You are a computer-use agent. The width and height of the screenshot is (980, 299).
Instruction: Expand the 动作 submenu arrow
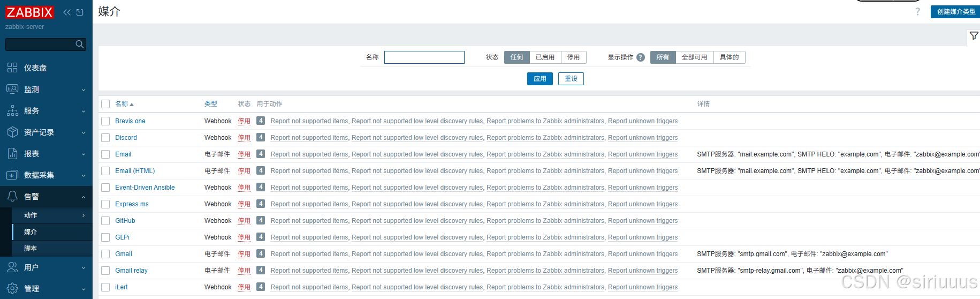83,215
